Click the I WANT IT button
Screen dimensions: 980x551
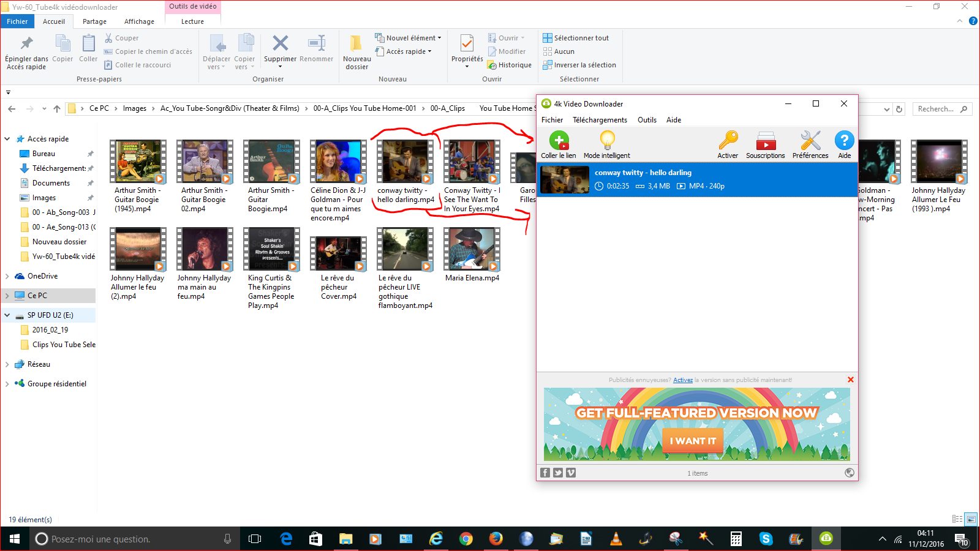pos(693,441)
